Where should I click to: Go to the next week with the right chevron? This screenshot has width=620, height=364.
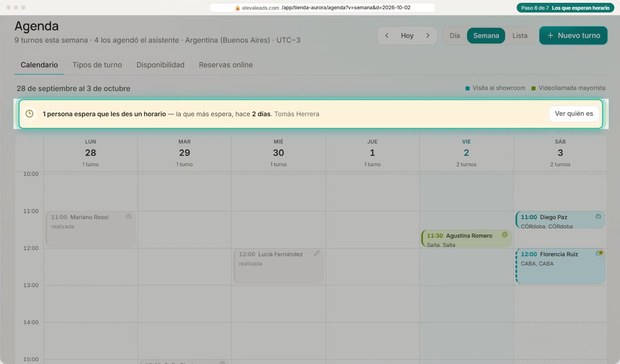tap(428, 35)
